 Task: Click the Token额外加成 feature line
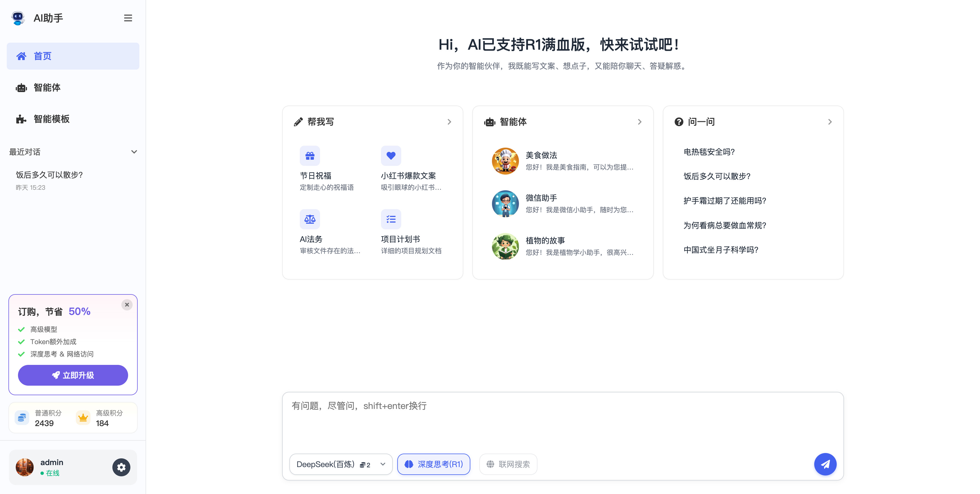pos(53,342)
